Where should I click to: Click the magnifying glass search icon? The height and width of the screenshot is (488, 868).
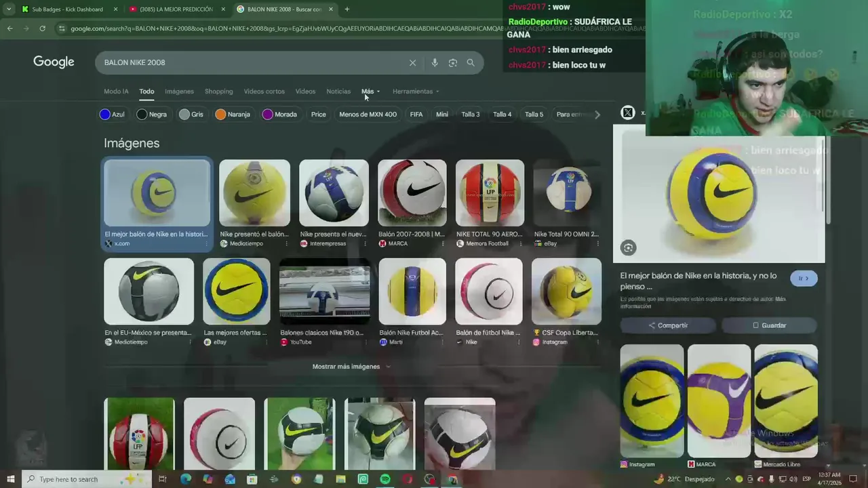click(471, 62)
